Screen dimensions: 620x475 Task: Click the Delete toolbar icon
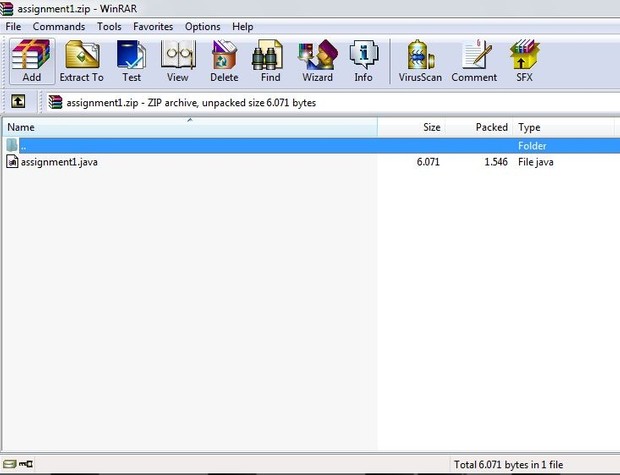(x=224, y=61)
